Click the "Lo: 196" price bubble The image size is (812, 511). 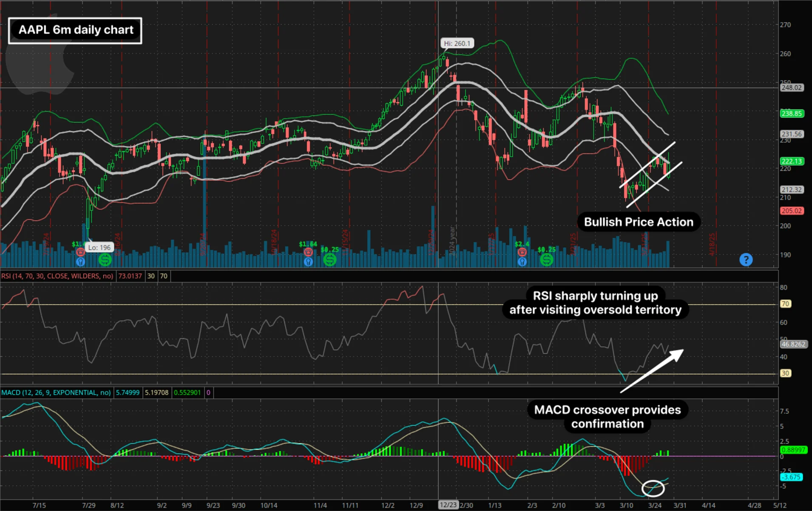click(99, 247)
